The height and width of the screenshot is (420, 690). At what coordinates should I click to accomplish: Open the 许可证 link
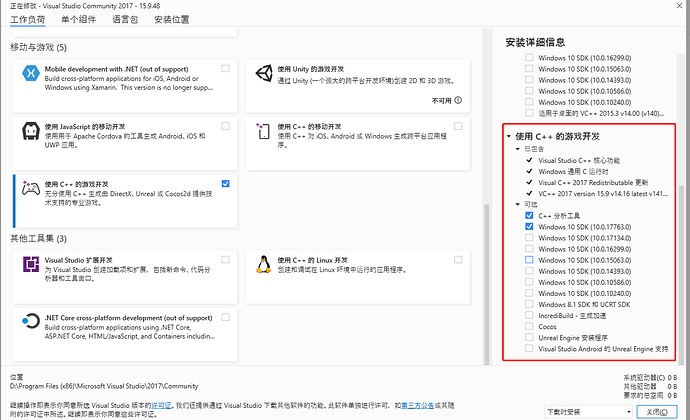click(161, 405)
